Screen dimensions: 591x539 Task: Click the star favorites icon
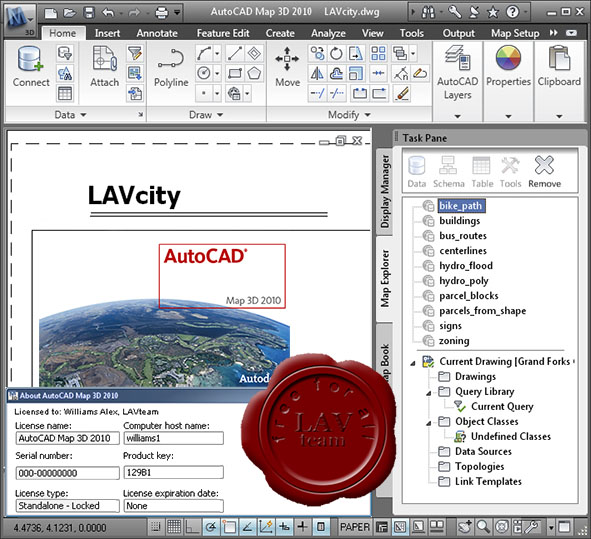(493, 12)
